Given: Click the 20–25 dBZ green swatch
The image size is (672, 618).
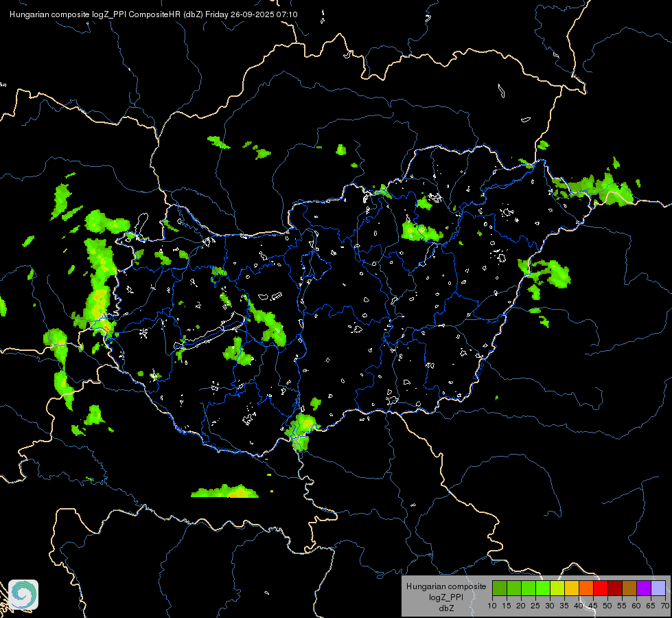Looking at the screenshot, I should click(x=529, y=588).
